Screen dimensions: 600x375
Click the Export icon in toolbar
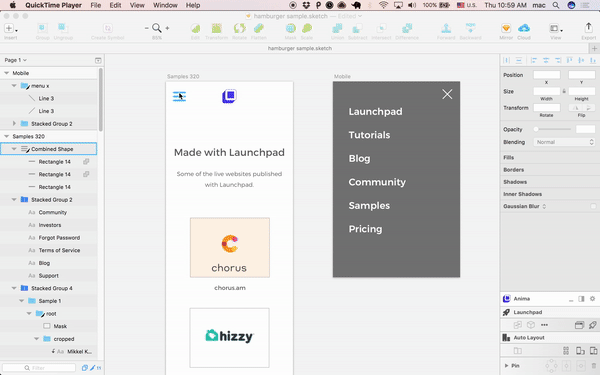coord(589,28)
